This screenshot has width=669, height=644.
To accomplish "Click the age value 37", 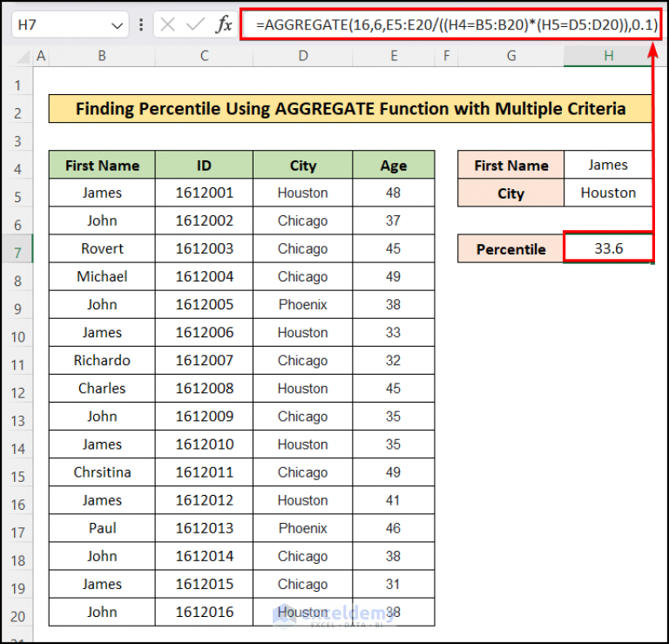I will click(394, 220).
